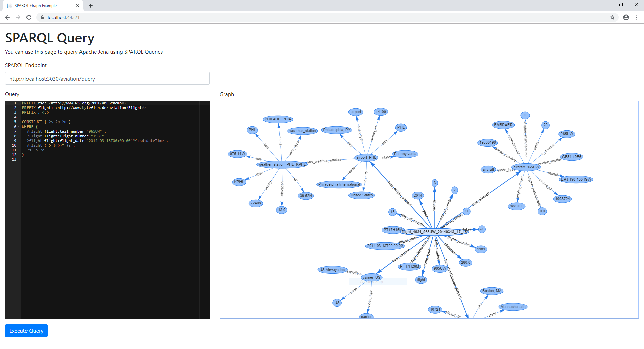Click the PT17H26M node
The height and width of the screenshot is (349, 644).
click(409, 266)
